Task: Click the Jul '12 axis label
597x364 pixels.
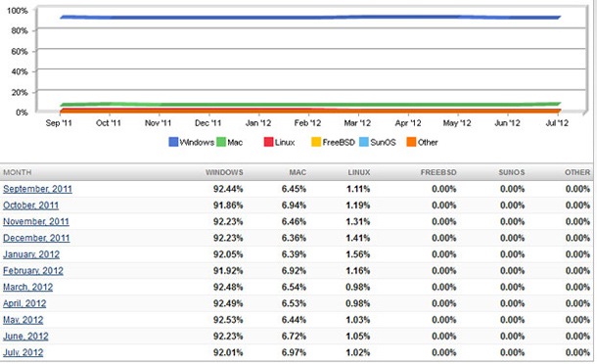Action: click(x=557, y=123)
